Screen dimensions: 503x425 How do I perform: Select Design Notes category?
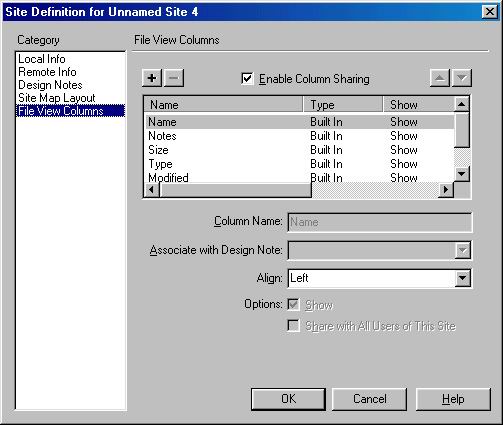click(50, 85)
